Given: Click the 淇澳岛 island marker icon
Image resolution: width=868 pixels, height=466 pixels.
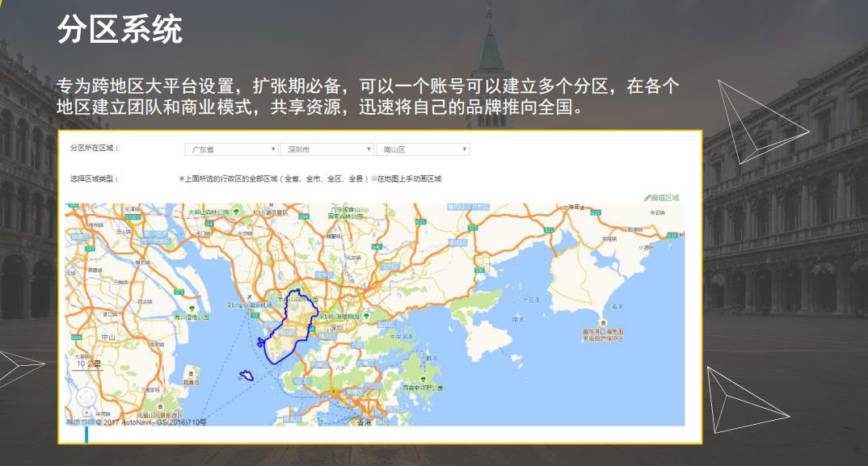Looking at the screenshot, I should (x=192, y=374).
